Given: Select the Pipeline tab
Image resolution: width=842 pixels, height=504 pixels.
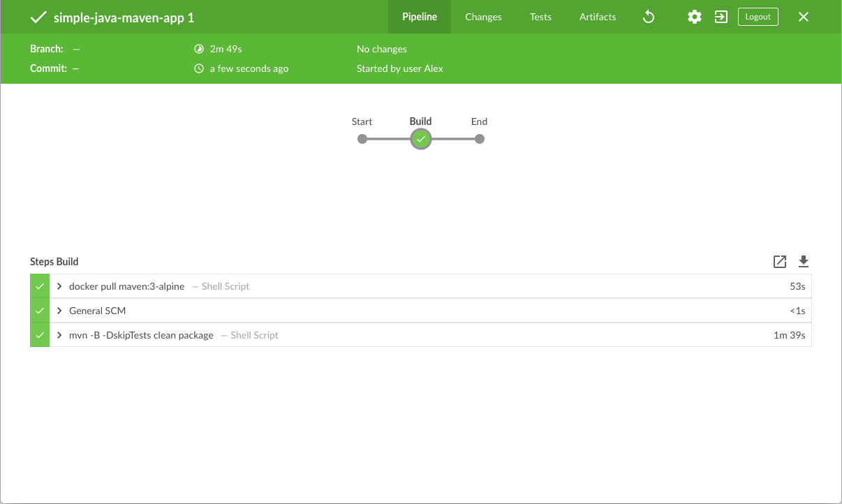Looking at the screenshot, I should [420, 17].
